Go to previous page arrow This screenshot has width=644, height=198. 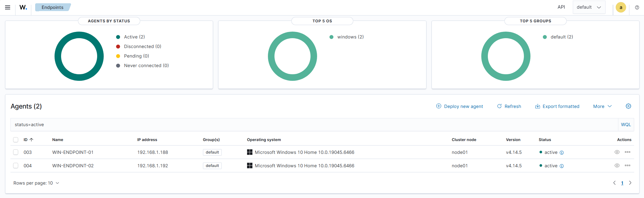click(x=614, y=183)
